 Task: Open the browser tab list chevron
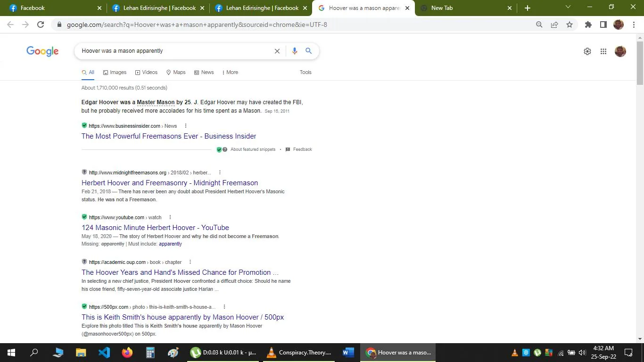[568, 8]
